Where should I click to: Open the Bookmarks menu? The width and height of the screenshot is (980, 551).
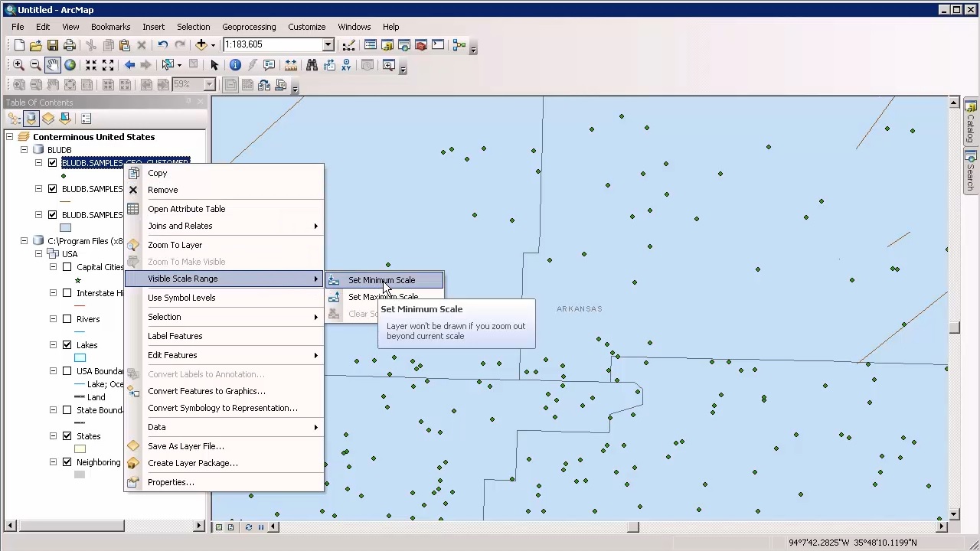[110, 27]
